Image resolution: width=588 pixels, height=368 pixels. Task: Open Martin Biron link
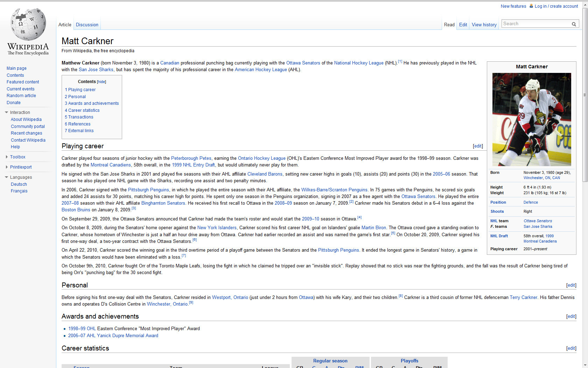tap(374, 228)
